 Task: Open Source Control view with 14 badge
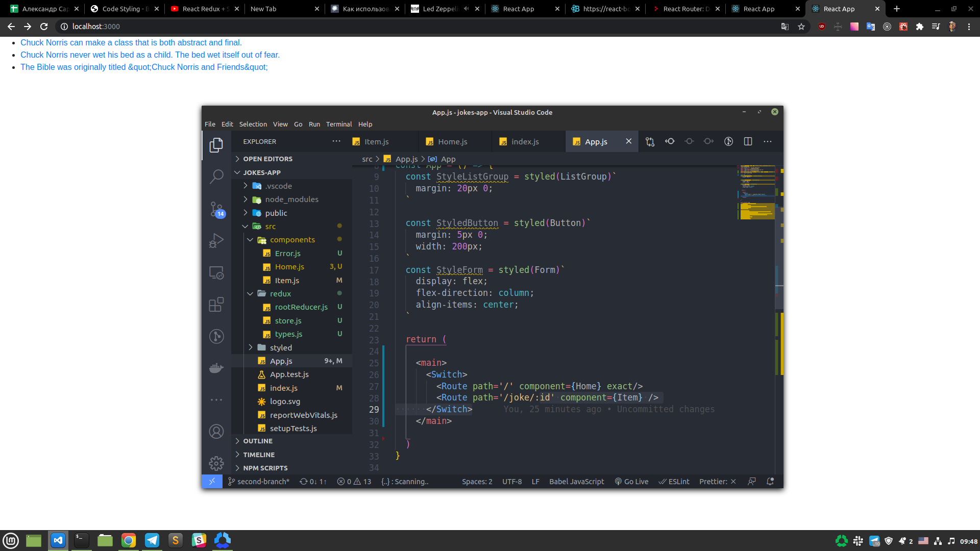pos(216,209)
